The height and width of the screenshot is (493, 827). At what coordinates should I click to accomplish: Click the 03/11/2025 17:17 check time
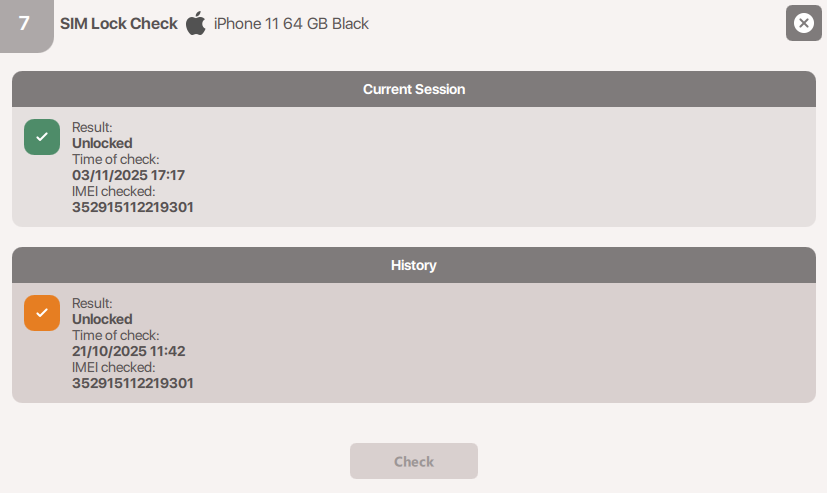pyautogui.click(x=128, y=175)
